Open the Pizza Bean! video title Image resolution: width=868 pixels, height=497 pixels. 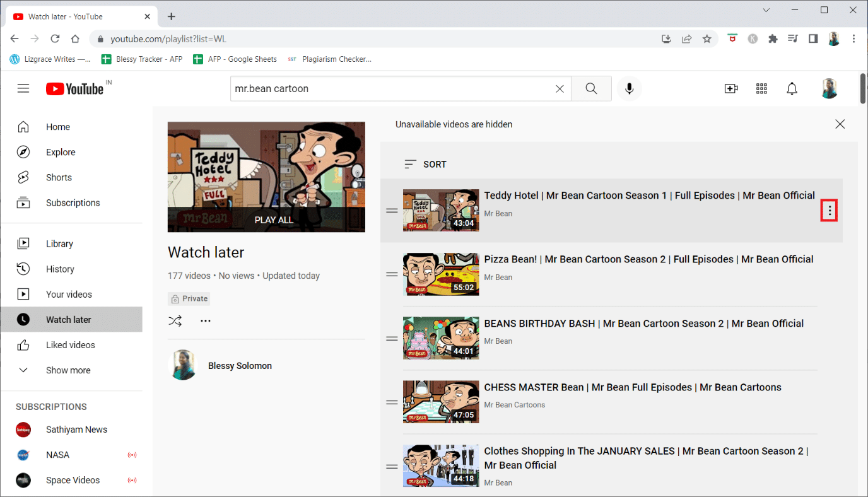tap(648, 259)
